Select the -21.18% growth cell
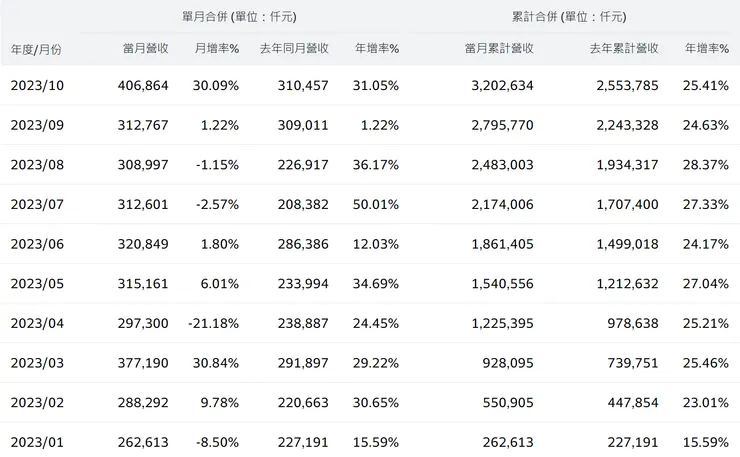The width and height of the screenshot is (740, 457). pos(213,324)
